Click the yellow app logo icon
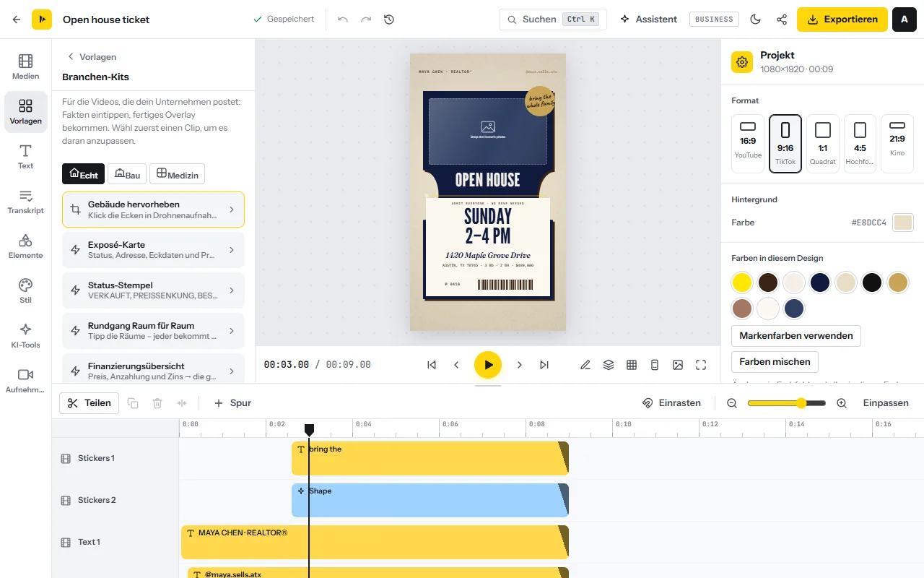The width and height of the screenshot is (924, 578). pyautogui.click(x=42, y=20)
